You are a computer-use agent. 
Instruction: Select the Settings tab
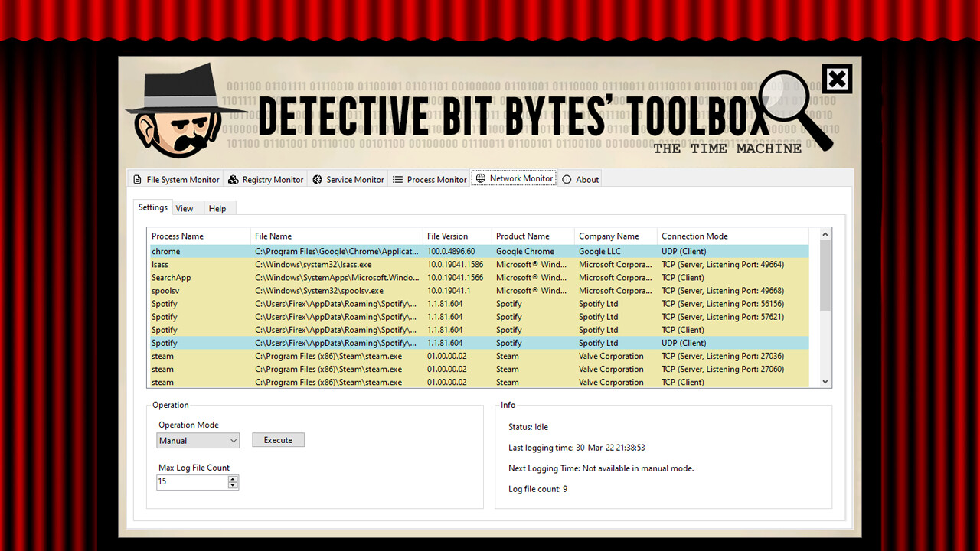[x=152, y=207]
